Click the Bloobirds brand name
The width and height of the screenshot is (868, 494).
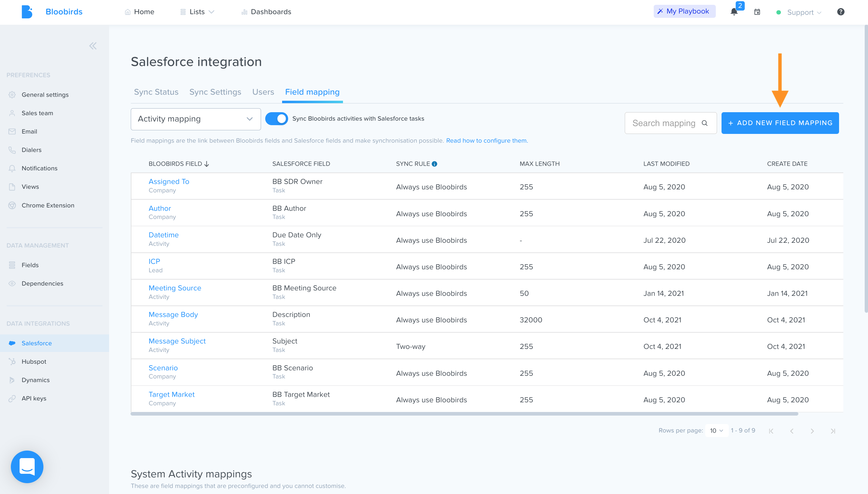click(x=64, y=12)
